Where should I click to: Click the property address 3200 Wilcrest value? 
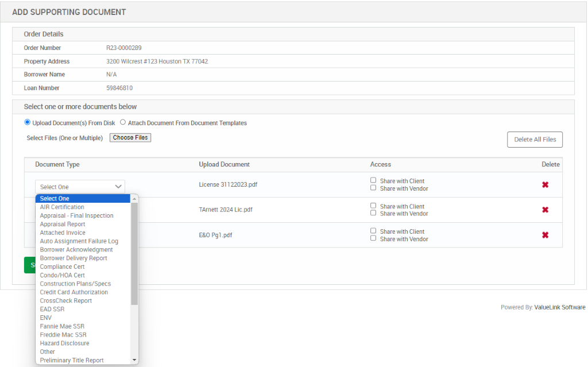coord(157,61)
